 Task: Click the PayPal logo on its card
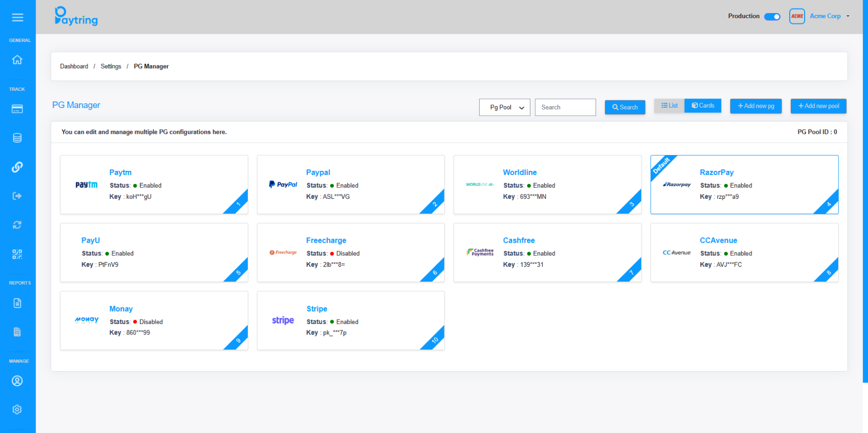click(x=283, y=184)
